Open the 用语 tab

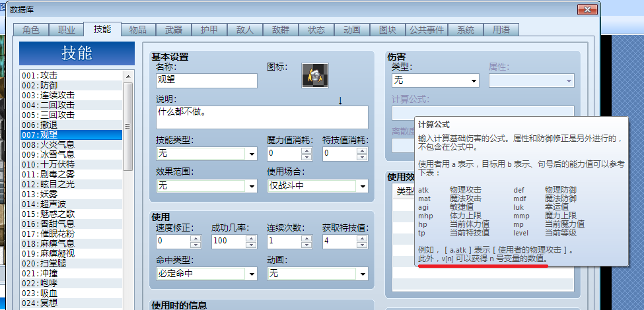(x=501, y=30)
